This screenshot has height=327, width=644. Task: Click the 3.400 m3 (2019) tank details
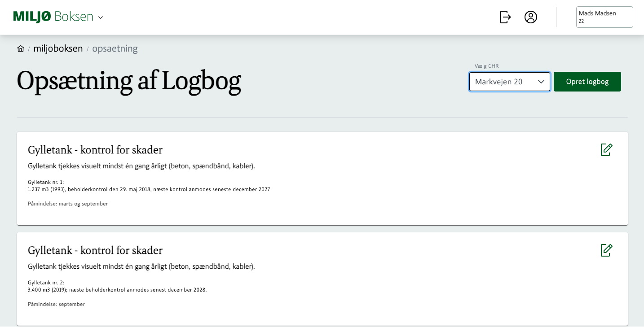point(117,290)
